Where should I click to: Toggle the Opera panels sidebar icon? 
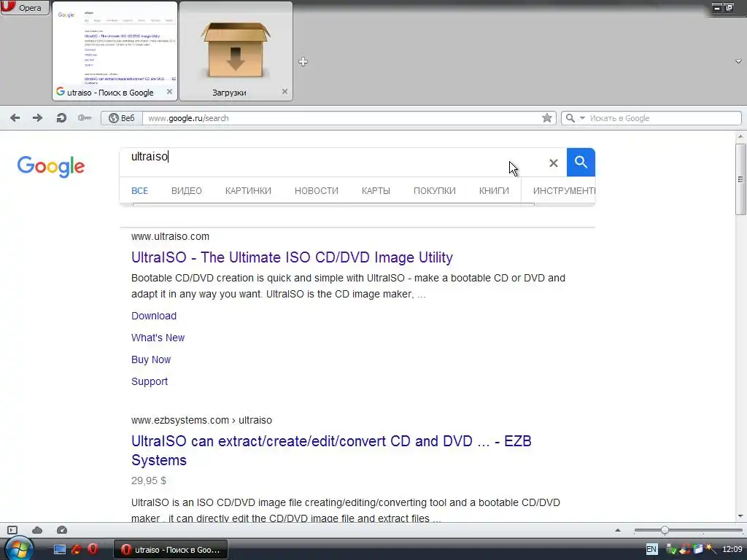pyautogui.click(x=12, y=530)
